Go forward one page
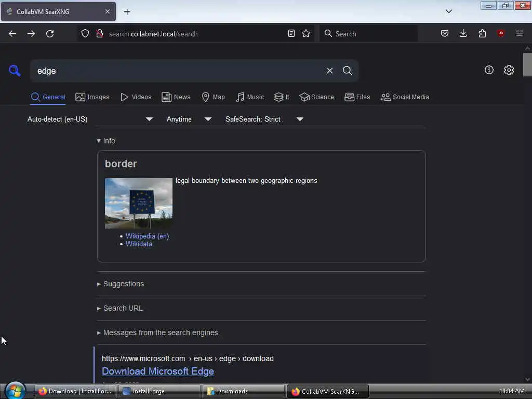 [x=31, y=34]
